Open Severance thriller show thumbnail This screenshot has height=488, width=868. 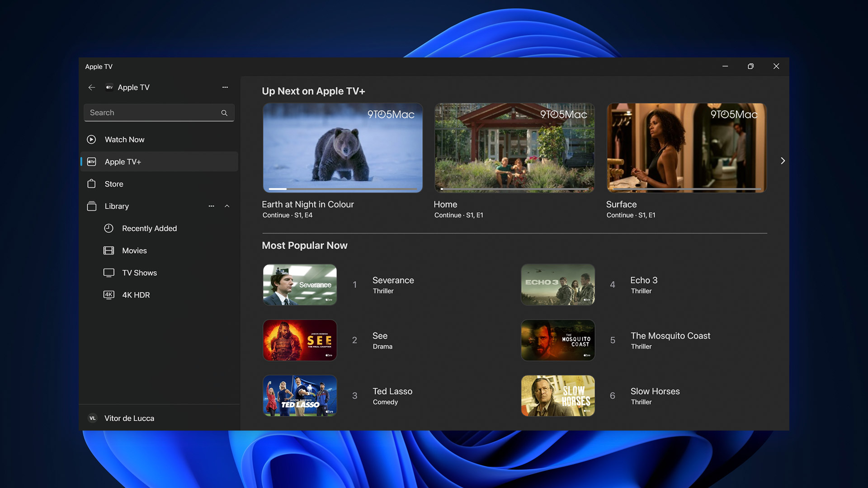coord(299,284)
